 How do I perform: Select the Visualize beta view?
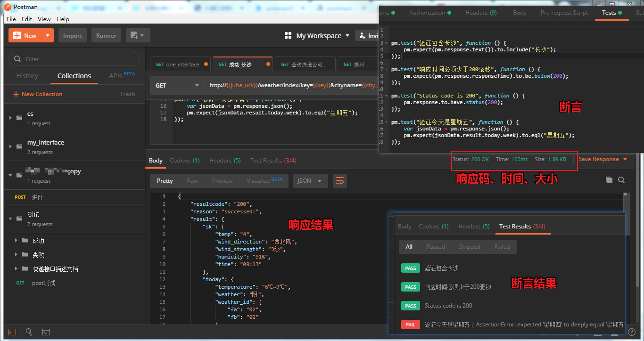[264, 181]
